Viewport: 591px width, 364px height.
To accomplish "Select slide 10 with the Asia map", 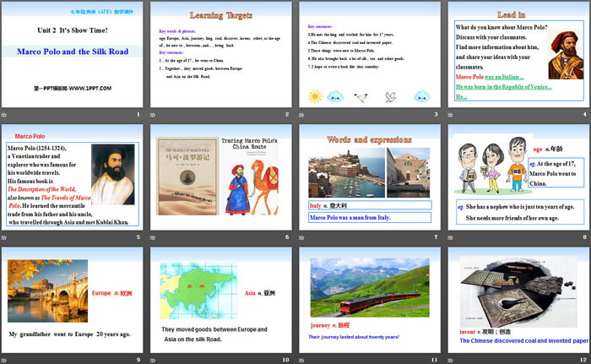I will click(x=221, y=300).
